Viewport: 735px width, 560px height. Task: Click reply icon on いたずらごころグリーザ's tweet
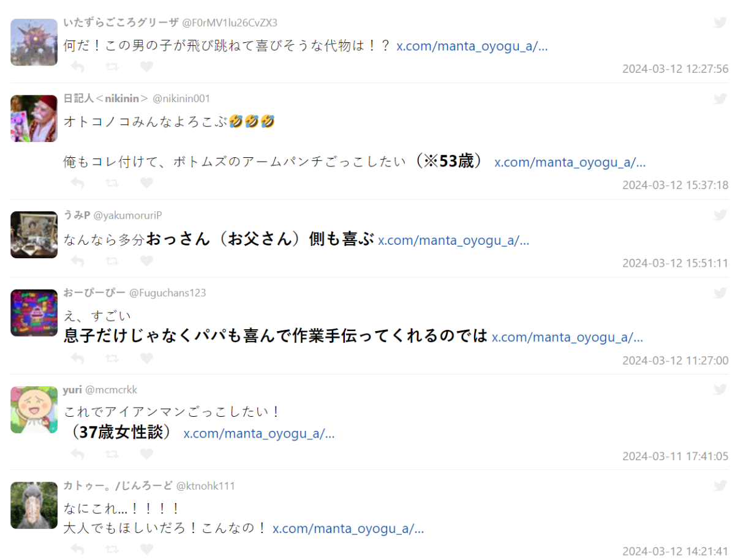point(77,67)
